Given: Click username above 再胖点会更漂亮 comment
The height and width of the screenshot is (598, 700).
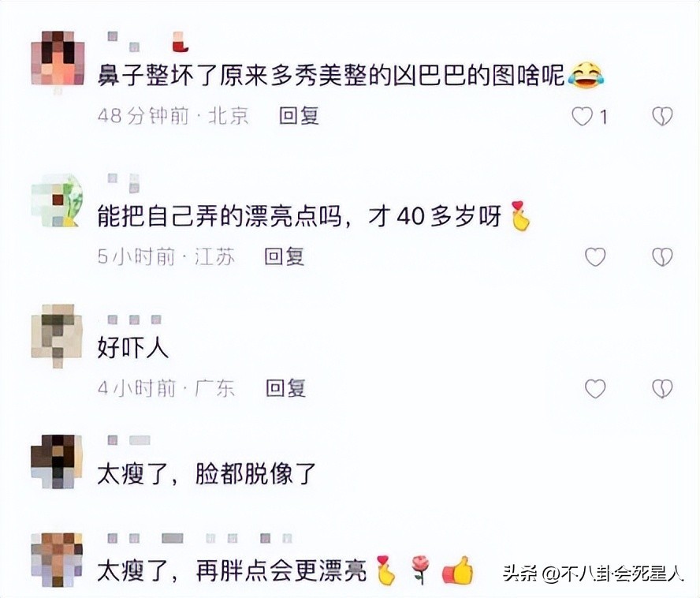Looking at the screenshot, I should tap(199, 538).
